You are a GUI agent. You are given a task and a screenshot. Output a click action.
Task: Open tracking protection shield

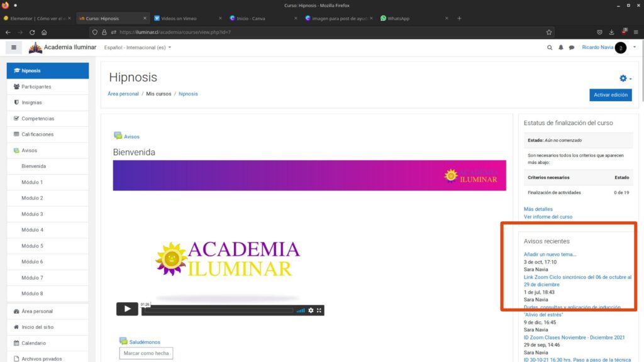95,32
